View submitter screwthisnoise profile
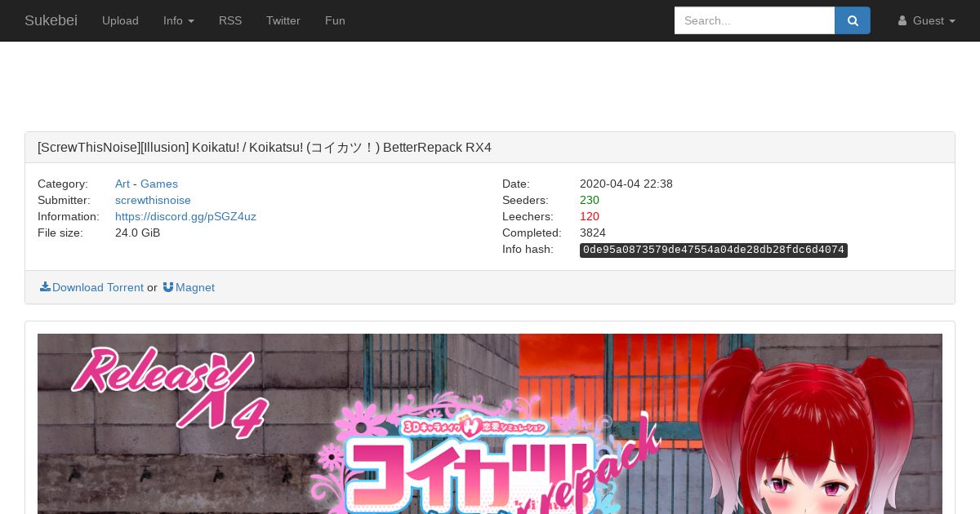 (x=153, y=200)
